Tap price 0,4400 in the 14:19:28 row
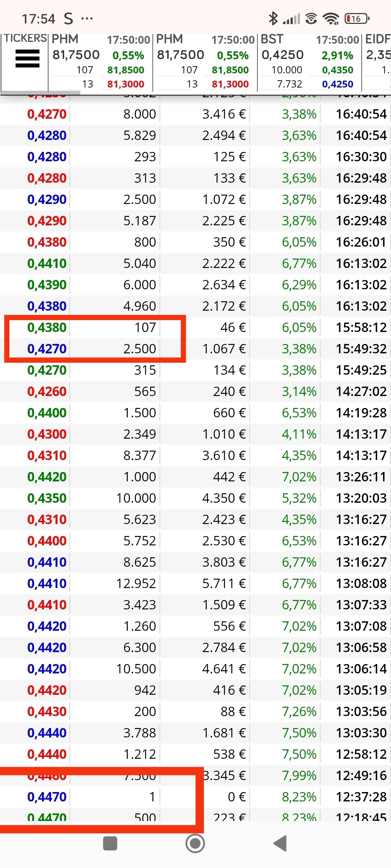The width and height of the screenshot is (391, 868). pos(47,413)
